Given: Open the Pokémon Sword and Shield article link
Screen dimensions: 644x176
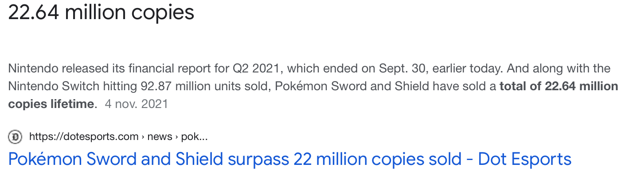Looking at the screenshot, I should coord(290,159).
